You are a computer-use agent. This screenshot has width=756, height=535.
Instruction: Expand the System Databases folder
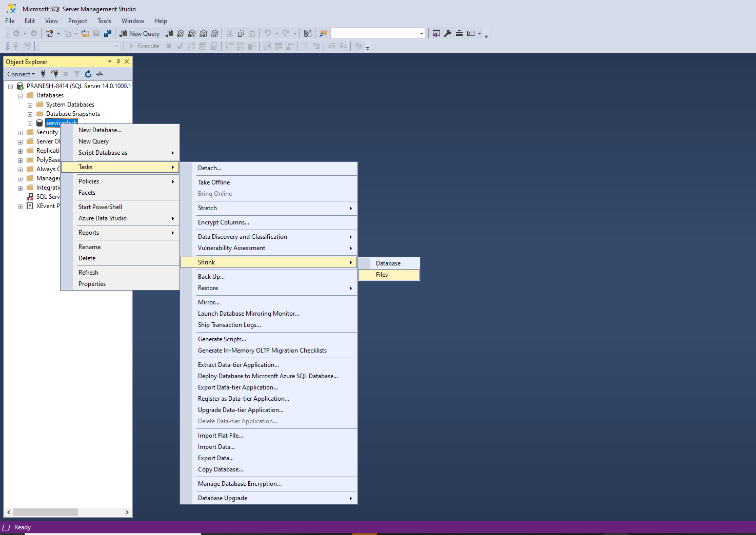click(x=30, y=105)
